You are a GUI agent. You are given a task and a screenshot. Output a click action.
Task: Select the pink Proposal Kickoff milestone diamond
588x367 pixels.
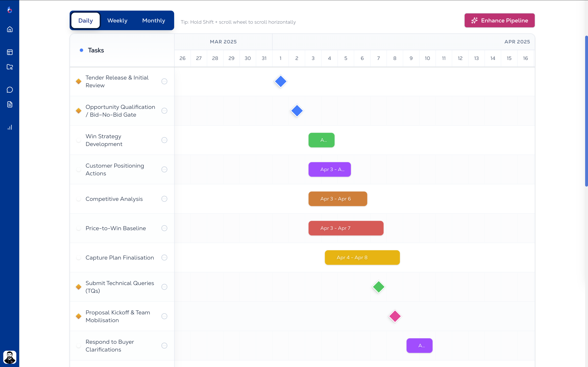coord(395,316)
